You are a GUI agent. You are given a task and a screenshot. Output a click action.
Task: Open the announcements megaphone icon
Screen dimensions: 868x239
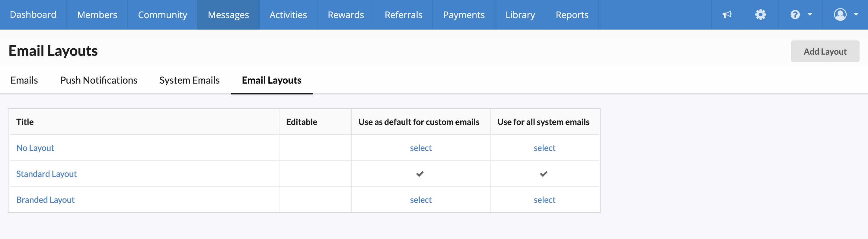(x=727, y=15)
